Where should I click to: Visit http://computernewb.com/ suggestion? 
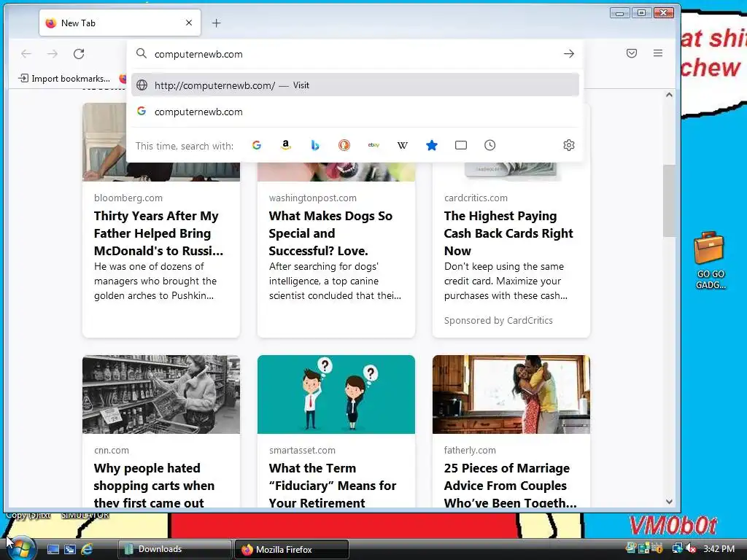pos(355,85)
